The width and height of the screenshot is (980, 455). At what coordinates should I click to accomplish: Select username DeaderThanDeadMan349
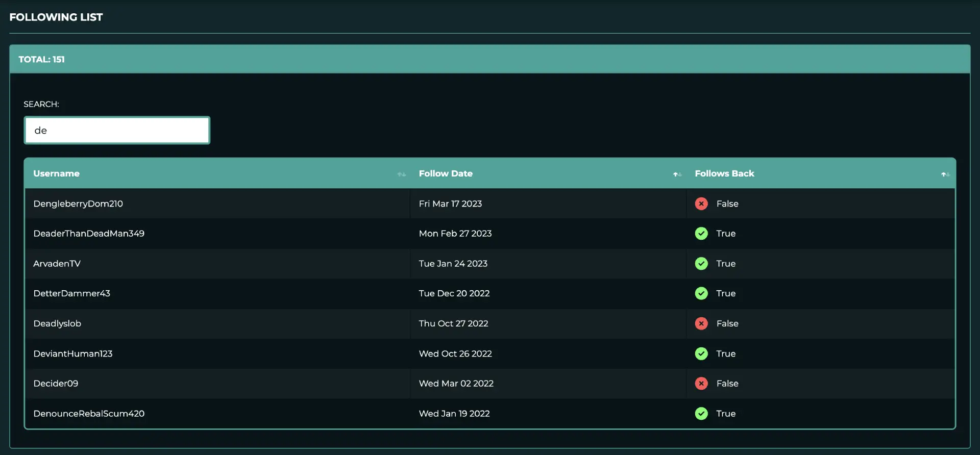pyautogui.click(x=89, y=234)
